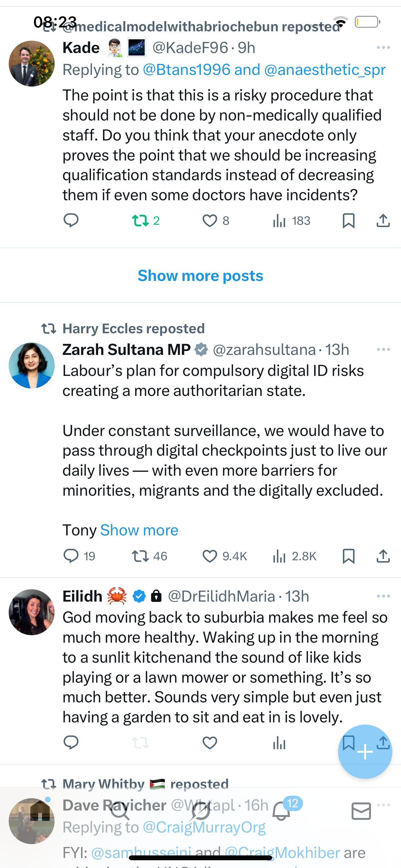Open Eilidh's profile picture
401x868 pixels.
pos(31,612)
